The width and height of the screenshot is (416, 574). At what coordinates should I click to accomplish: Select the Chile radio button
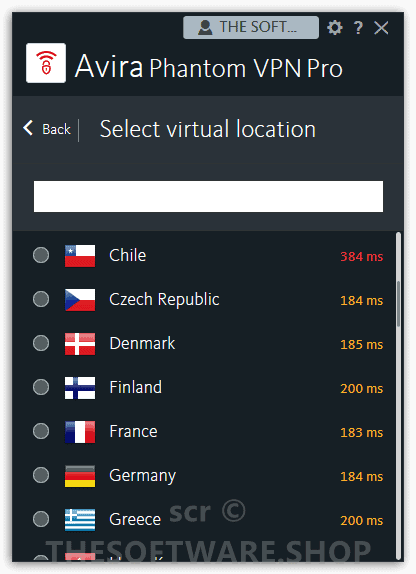(41, 255)
